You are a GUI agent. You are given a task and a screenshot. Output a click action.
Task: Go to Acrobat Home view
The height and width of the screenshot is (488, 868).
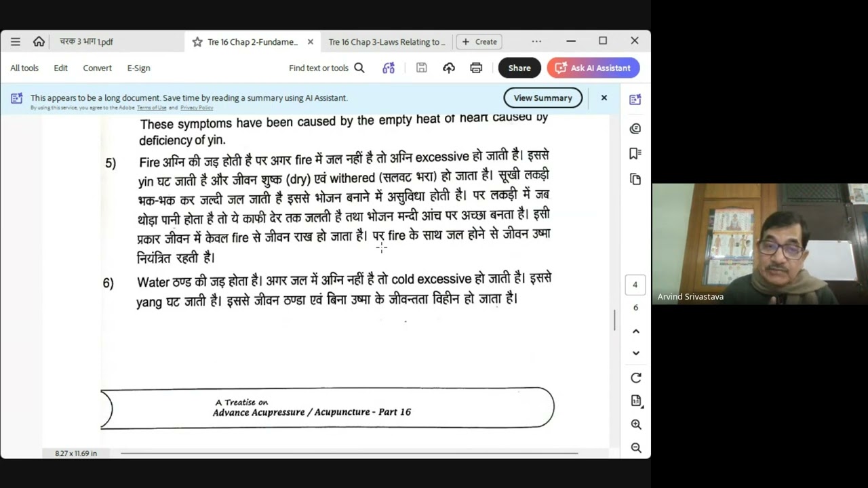tap(39, 41)
